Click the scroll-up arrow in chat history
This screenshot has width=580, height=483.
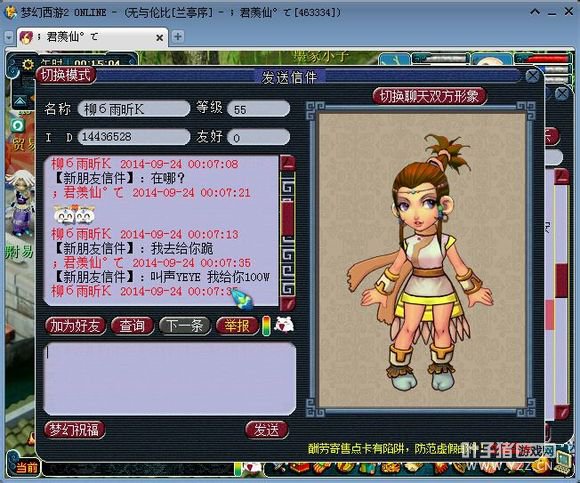[x=287, y=163]
